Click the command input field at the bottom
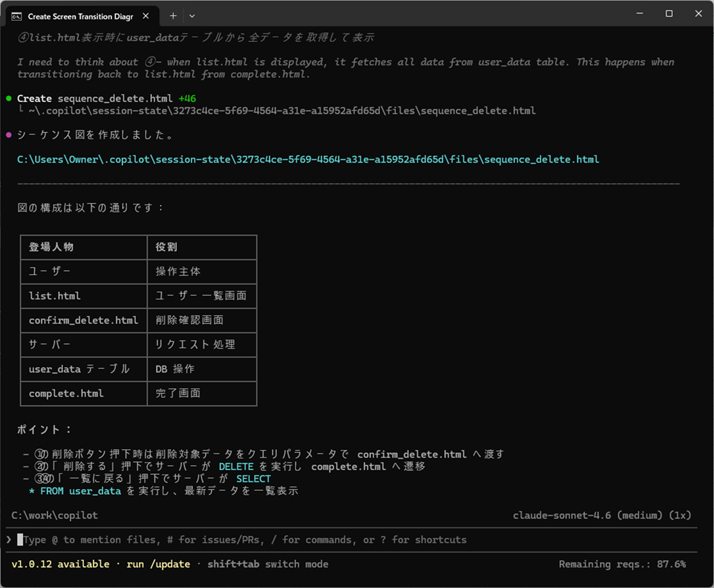 click(x=256, y=539)
